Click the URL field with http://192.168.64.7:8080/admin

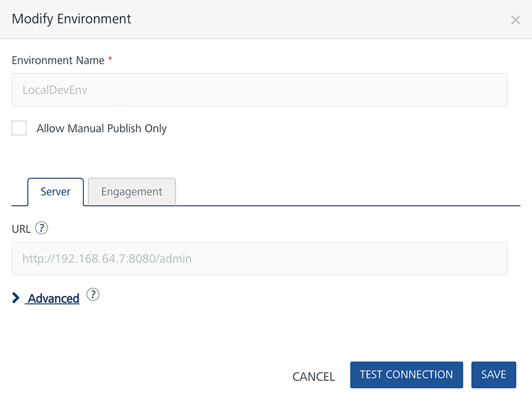click(x=259, y=258)
